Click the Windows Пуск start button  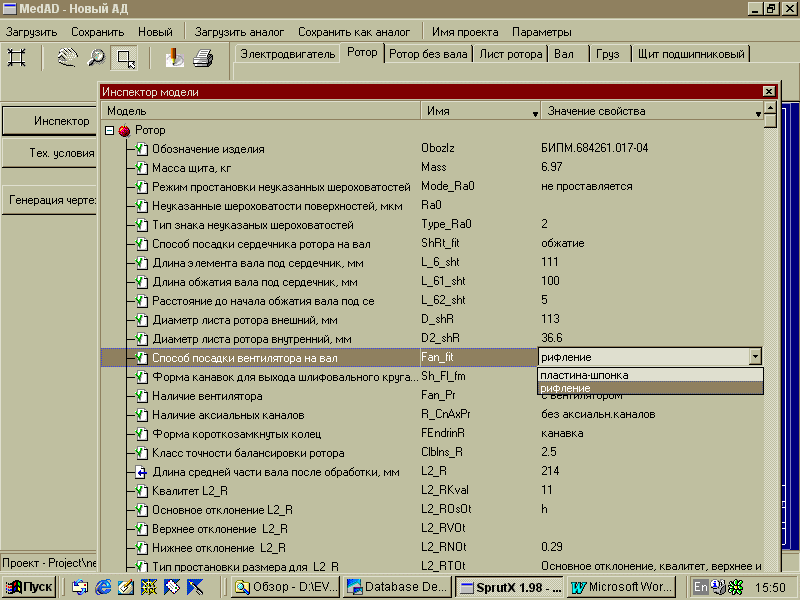(29, 587)
